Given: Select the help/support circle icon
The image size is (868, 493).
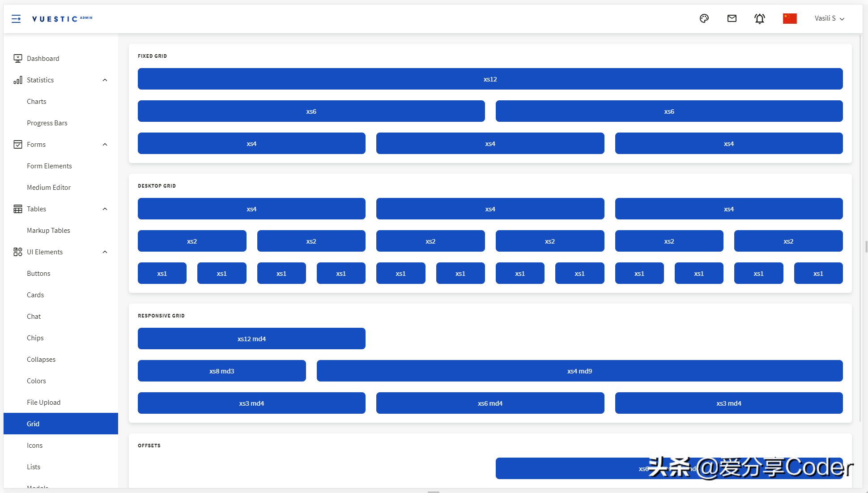Looking at the screenshot, I should [x=704, y=18].
